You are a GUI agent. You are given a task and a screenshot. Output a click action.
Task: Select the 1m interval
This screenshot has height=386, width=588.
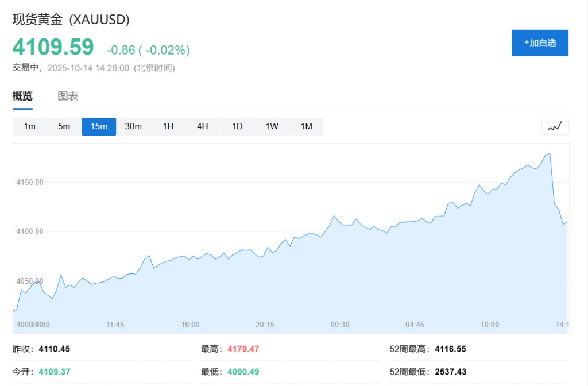click(30, 126)
